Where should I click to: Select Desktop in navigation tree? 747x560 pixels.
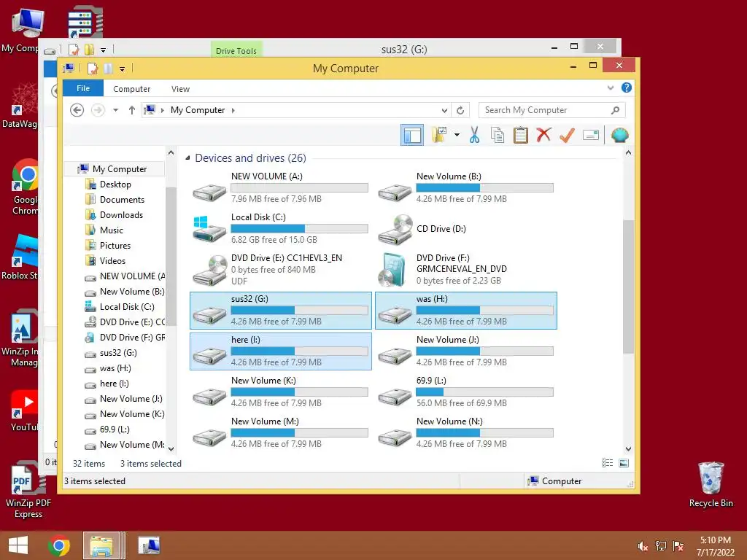(115, 184)
